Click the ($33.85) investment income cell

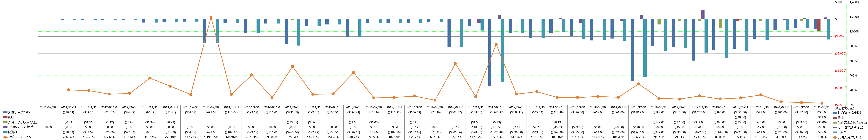pos(292,122)
